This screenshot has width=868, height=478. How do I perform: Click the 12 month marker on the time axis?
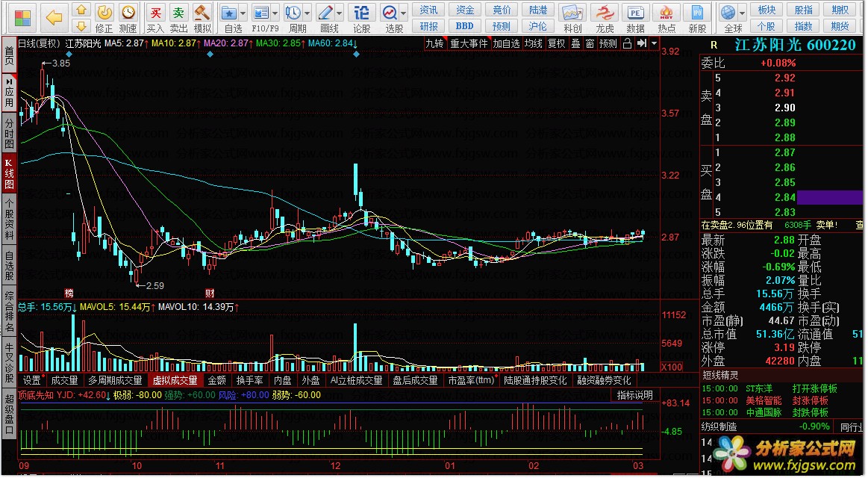[335, 466]
